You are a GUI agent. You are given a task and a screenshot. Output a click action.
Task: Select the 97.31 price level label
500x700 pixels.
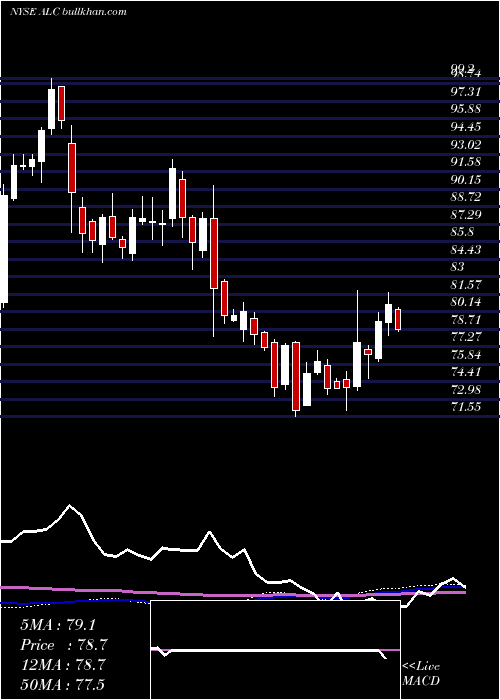pyautogui.click(x=466, y=92)
